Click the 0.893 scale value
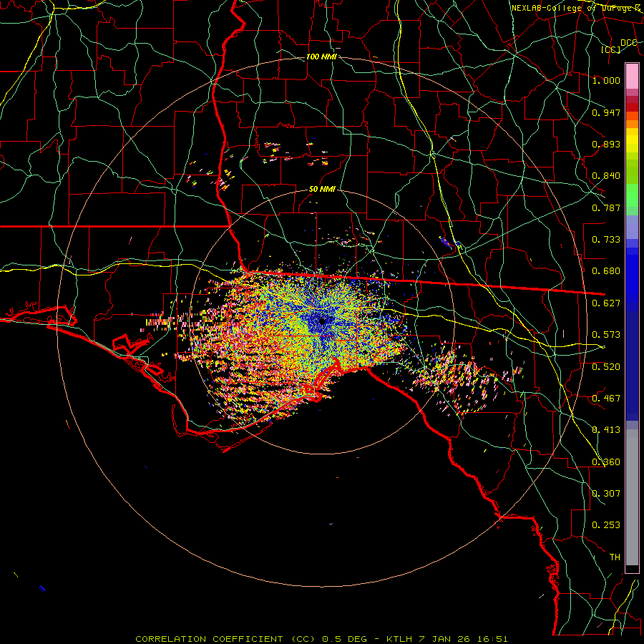 point(606,144)
